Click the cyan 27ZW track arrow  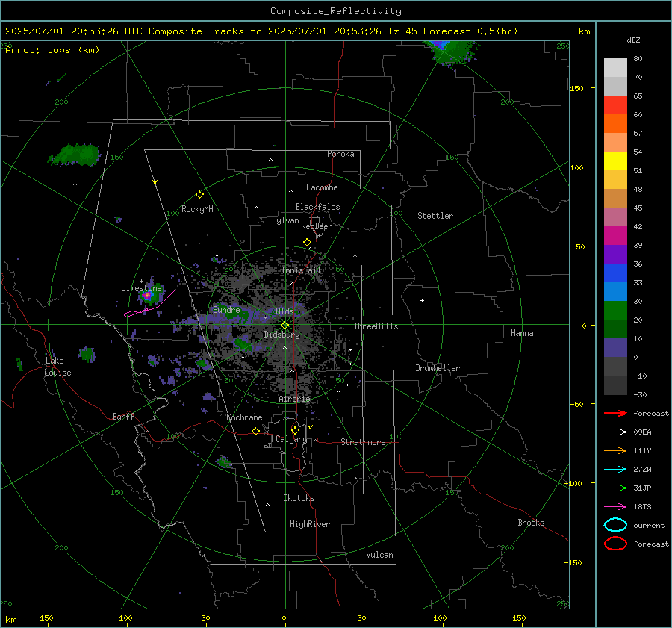(615, 470)
